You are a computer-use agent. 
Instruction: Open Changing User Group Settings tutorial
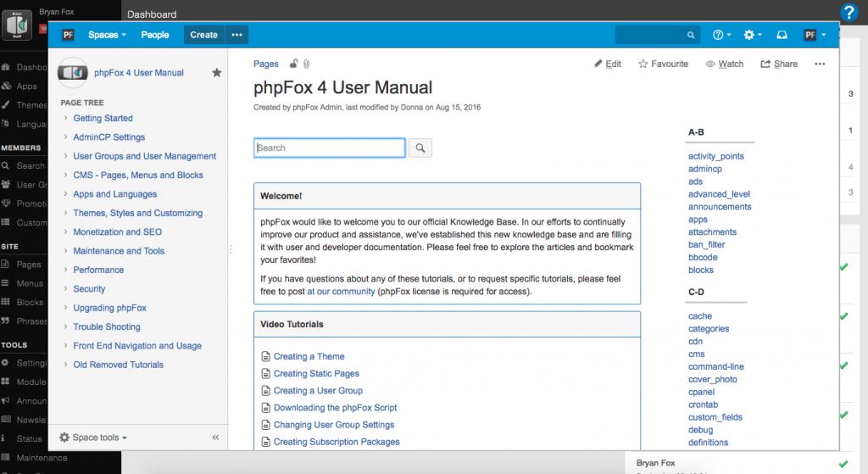[x=334, y=425]
